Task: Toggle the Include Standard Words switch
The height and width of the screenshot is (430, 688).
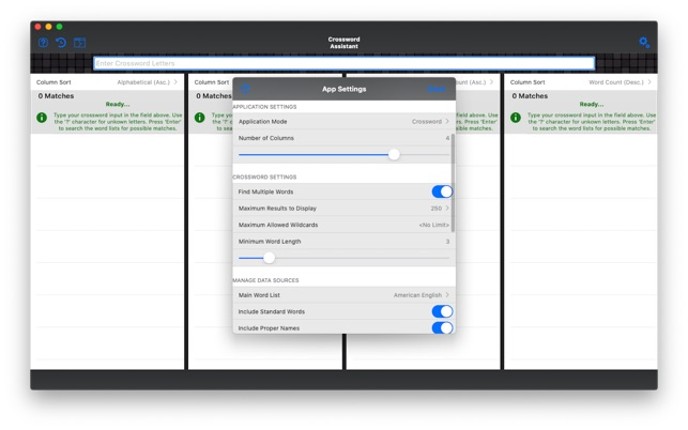Action: [442, 312]
